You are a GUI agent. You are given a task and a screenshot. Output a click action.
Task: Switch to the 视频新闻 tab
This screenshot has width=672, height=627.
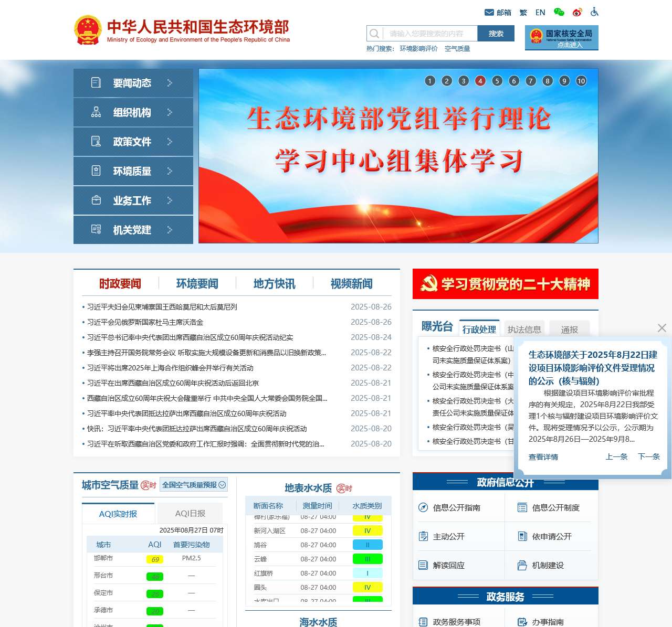click(352, 284)
